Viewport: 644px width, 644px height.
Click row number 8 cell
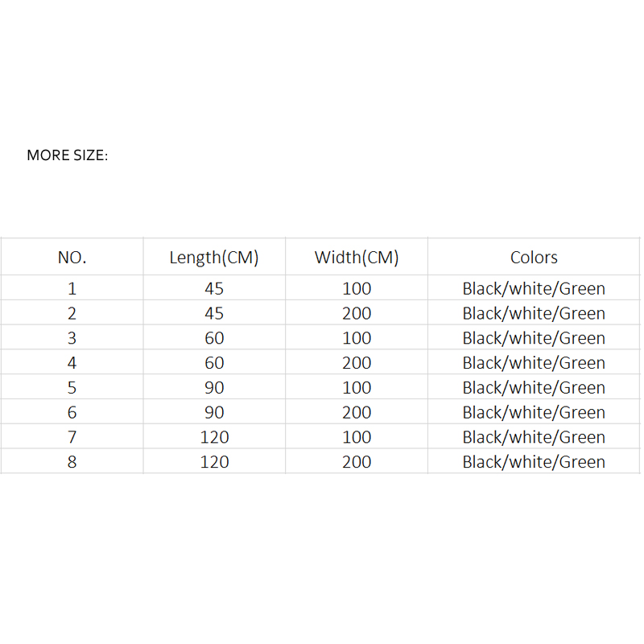click(x=72, y=461)
